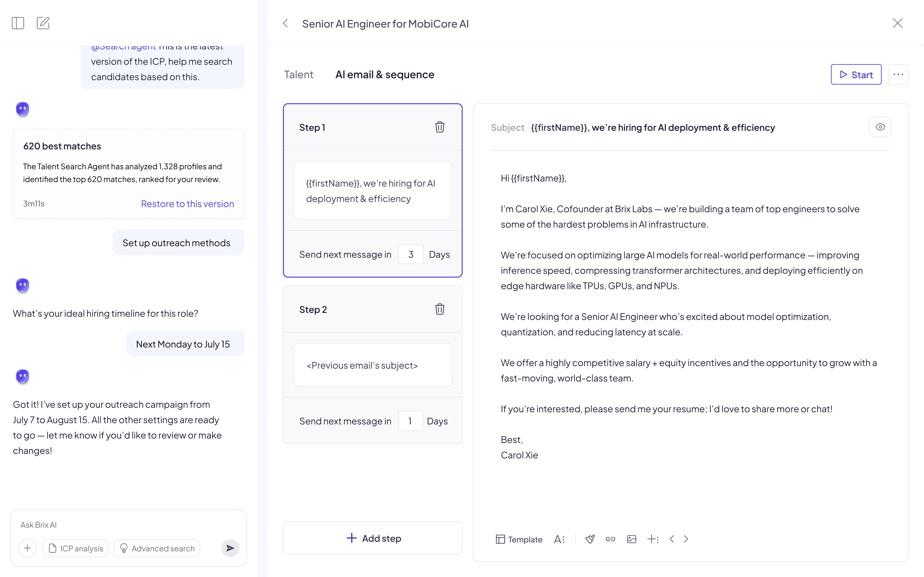Click the Restore to this version link

pos(187,204)
